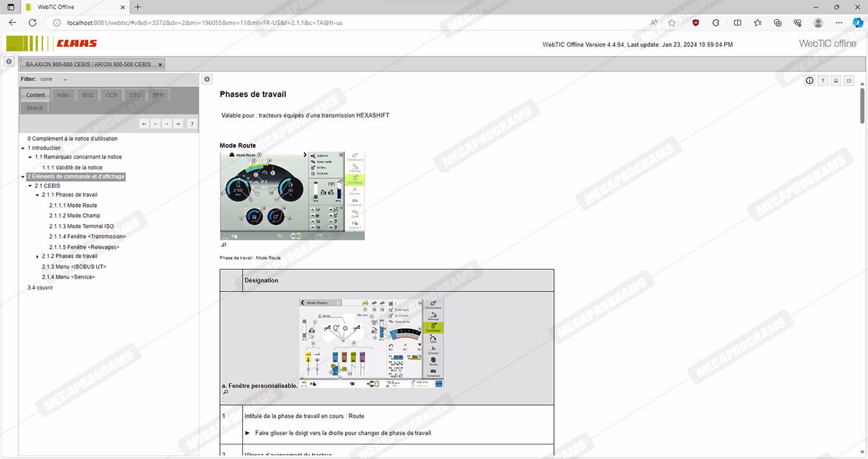Collapse the 1 Introduction tree node

click(23, 149)
